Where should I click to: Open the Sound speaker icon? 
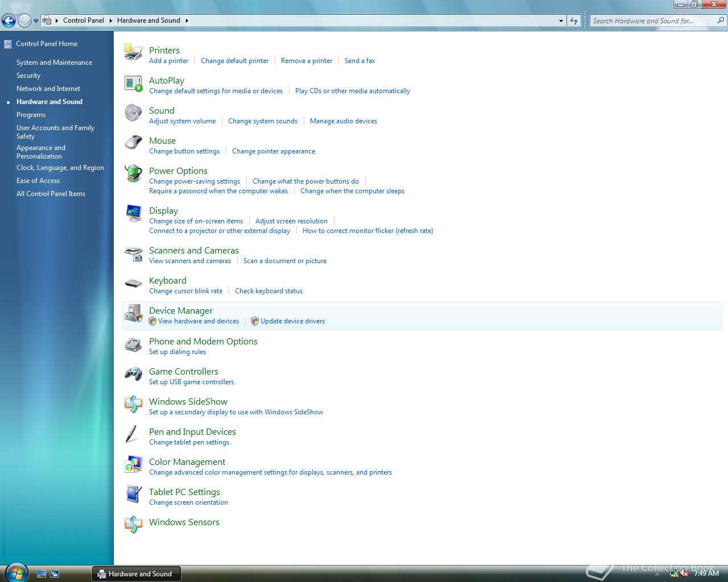[x=133, y=113]
